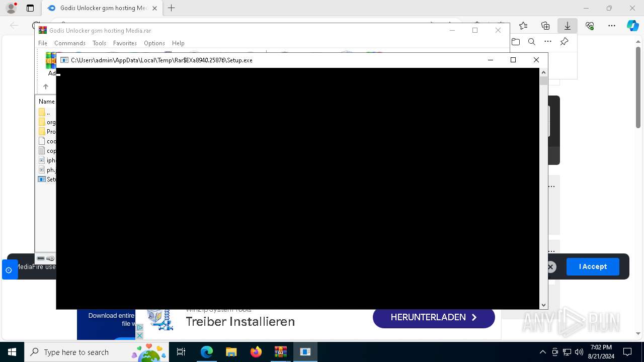Open downloads folder from Downloads panel

516,42
